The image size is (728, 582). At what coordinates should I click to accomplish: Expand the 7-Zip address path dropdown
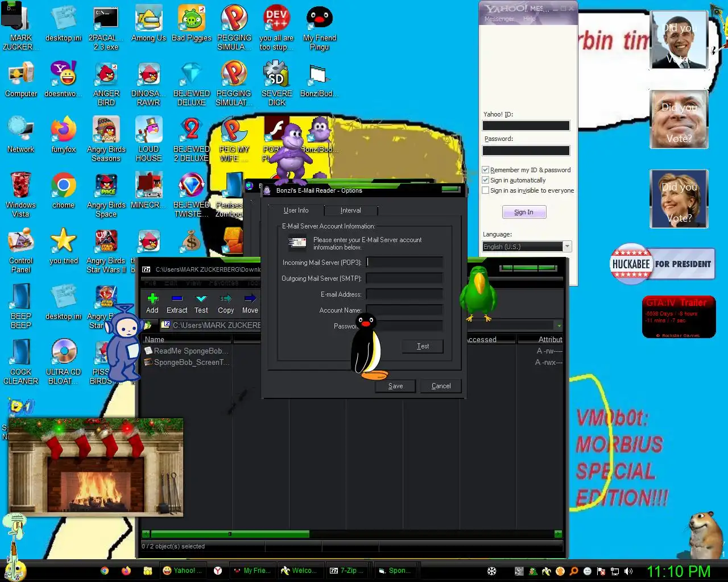click(x=559, y=326)
